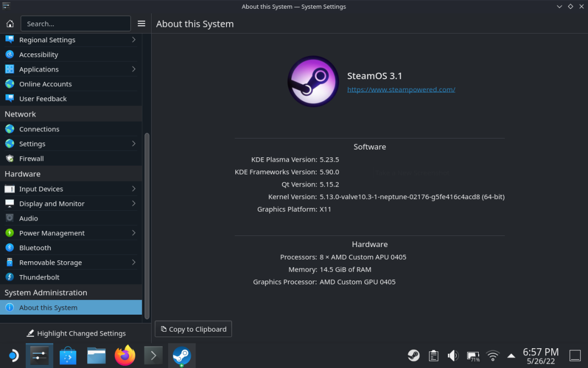Click the Connections globe icon
The height and width of the screenshot is (368, 588).
10,129
